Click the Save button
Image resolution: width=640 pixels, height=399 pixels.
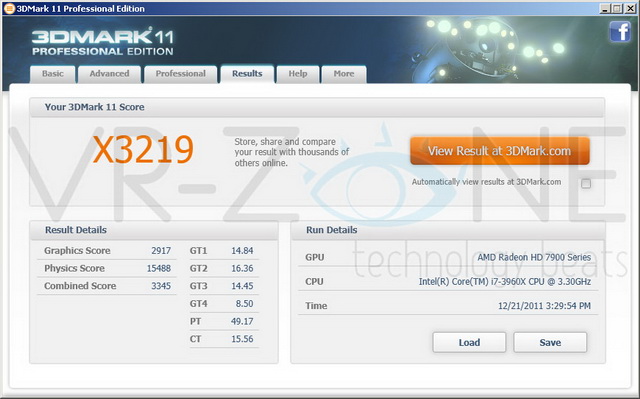[x=550, y=342]
